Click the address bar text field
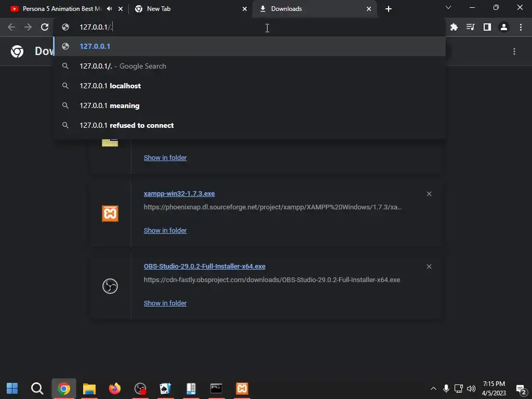 249,27
